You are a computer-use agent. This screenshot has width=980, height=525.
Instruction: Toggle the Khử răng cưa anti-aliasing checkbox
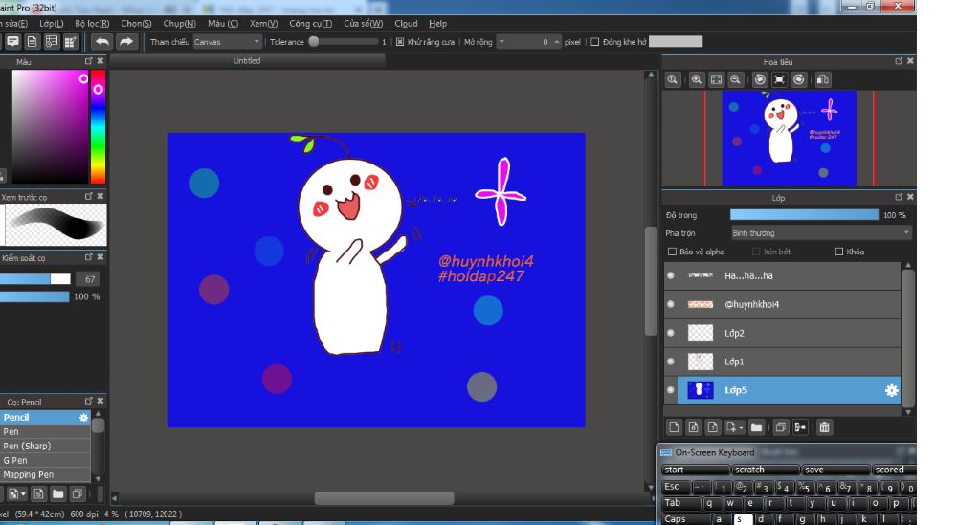click(x=400, y=42)
